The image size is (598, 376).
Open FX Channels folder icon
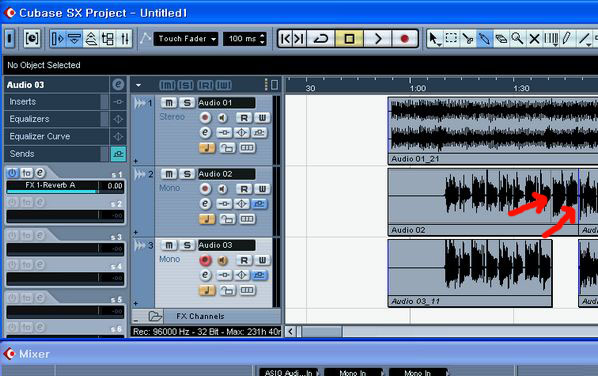click(155, 316)
